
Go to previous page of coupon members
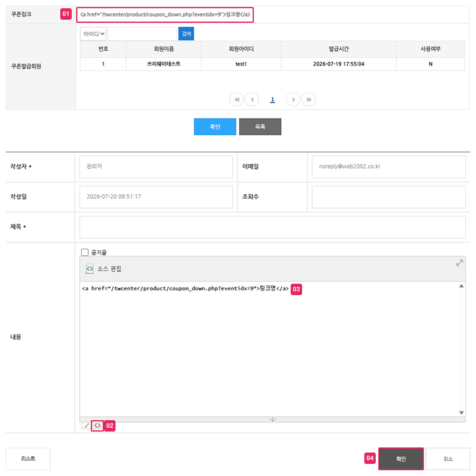tap(252, 100)
